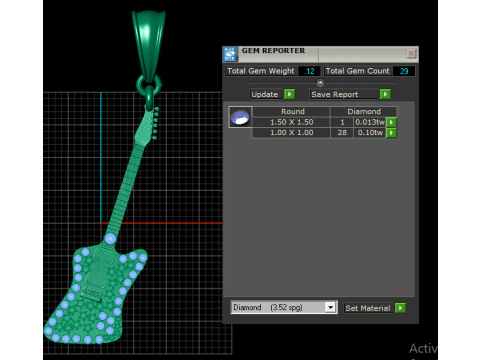Select the large gem at guitar neck base
480x360 pixels.
(110, 238)
